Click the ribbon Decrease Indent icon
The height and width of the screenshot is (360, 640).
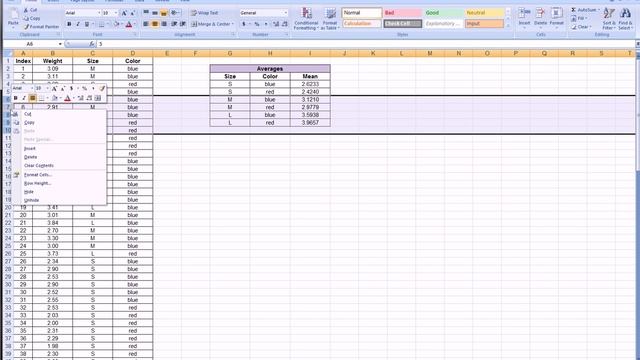pos(174,24)
